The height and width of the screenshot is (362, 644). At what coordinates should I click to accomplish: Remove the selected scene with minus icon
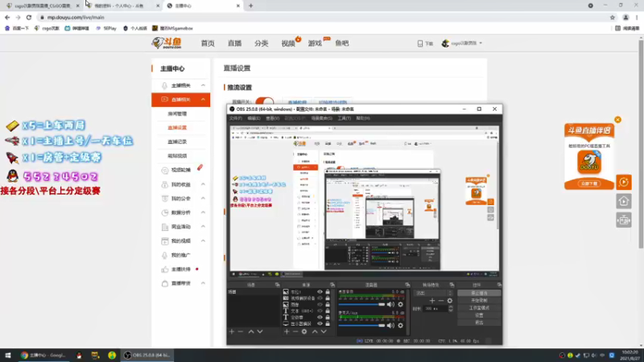tap(241, 331)
